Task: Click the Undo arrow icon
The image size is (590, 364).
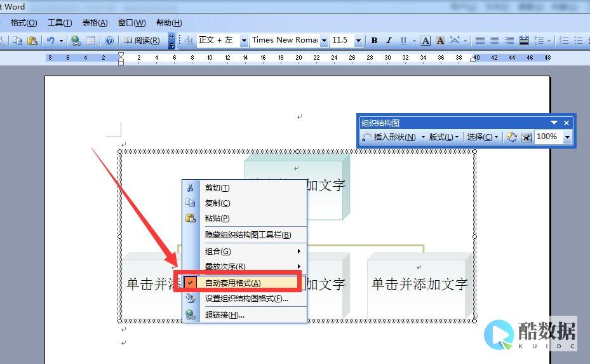Action: click(50, 40)
